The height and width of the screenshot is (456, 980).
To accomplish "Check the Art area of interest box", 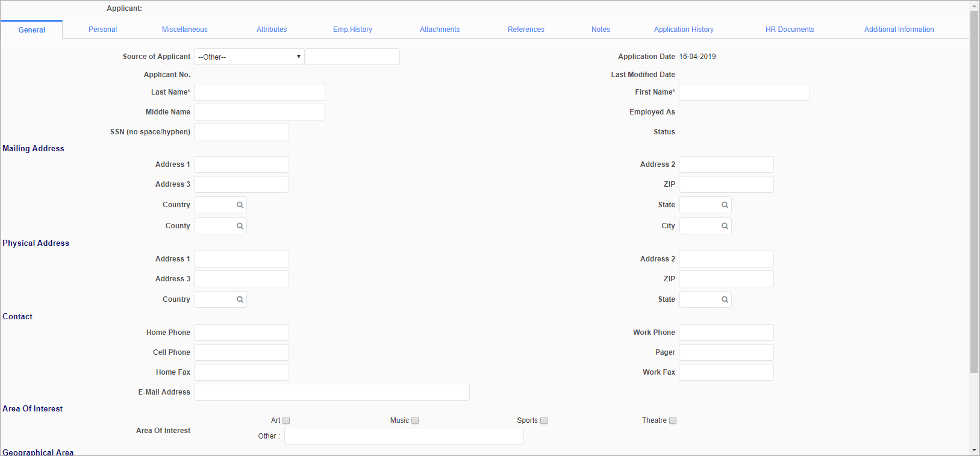I will [286, 420].
